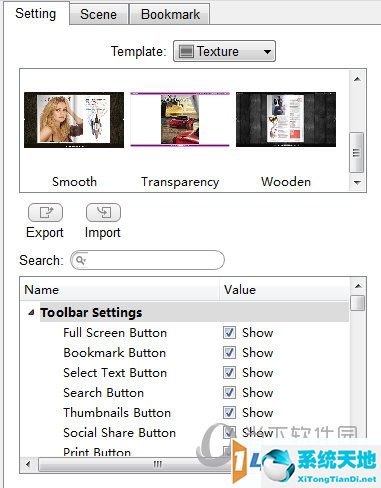Uncheck Bookmark Button Show checkbox

coord(229,352)
